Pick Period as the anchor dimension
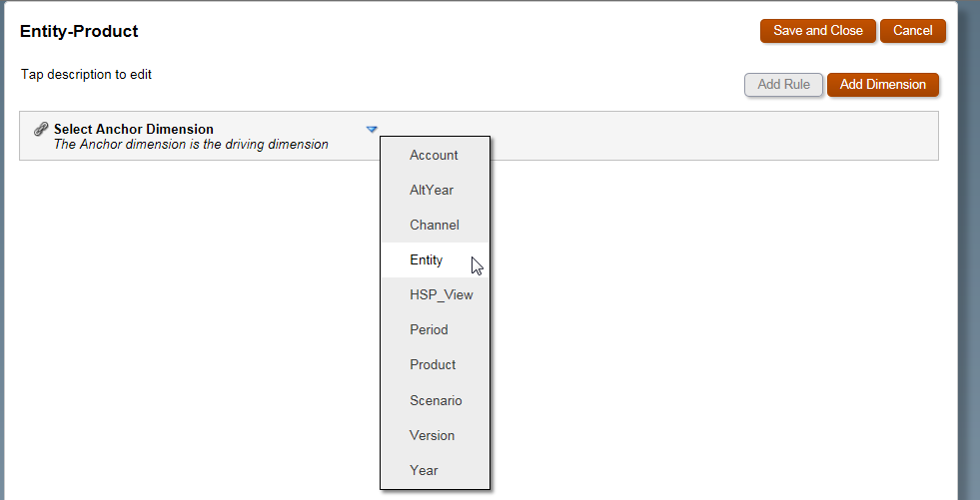The image size is (980, 500). 435,329
